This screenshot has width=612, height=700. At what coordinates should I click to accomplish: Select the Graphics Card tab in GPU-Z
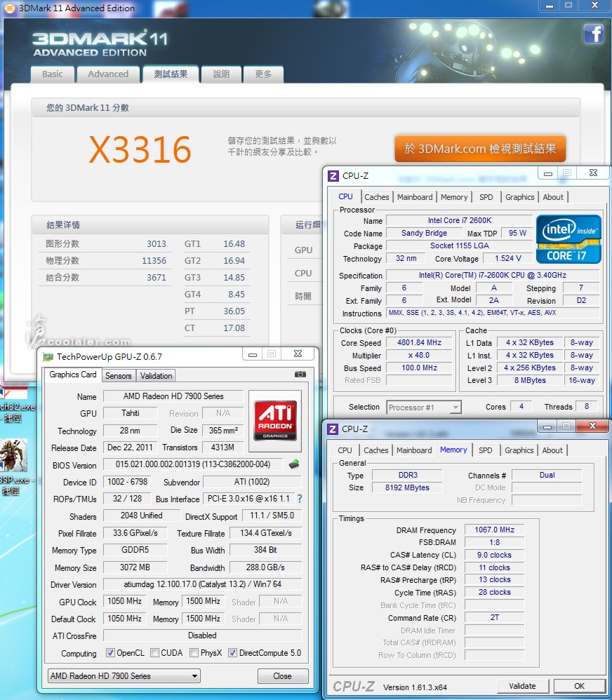coord(73,375)
